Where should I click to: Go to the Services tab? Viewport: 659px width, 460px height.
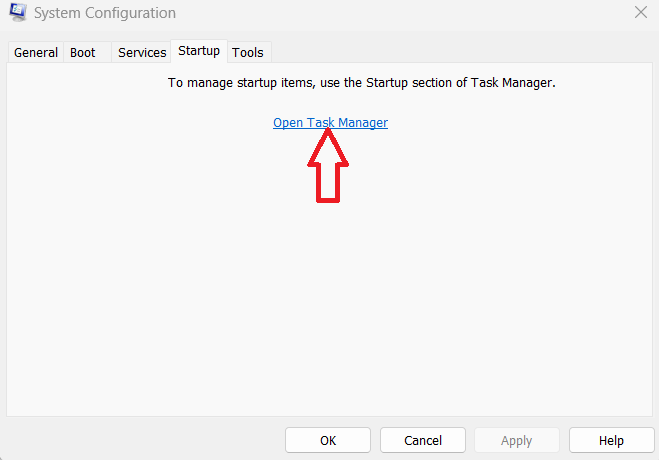tap(142, 52)
